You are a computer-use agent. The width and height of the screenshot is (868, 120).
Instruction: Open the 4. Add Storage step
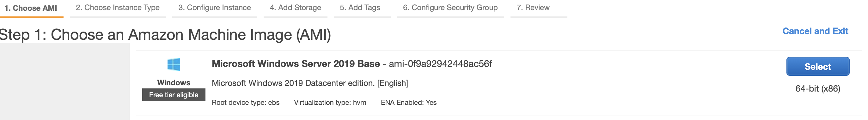[295, 8]
